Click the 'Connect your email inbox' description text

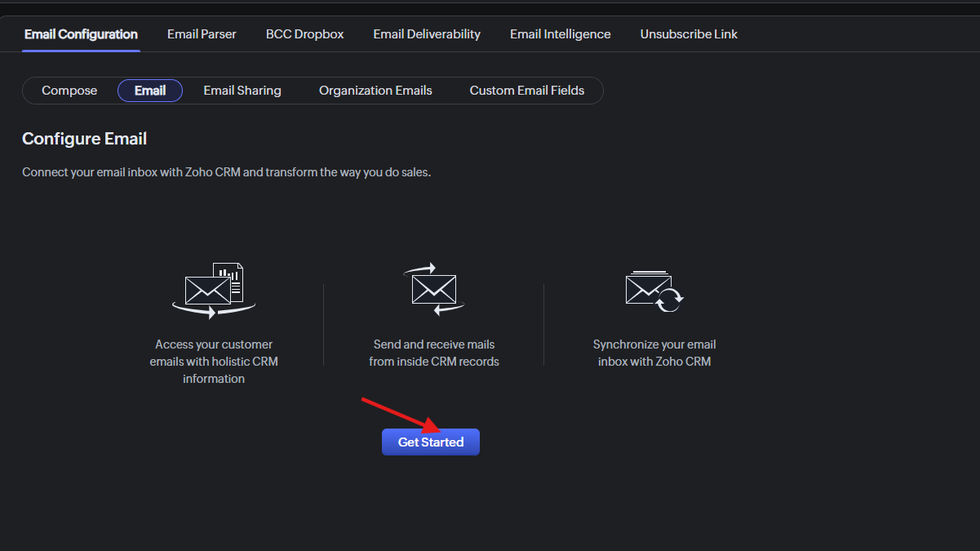click(226, 172)
